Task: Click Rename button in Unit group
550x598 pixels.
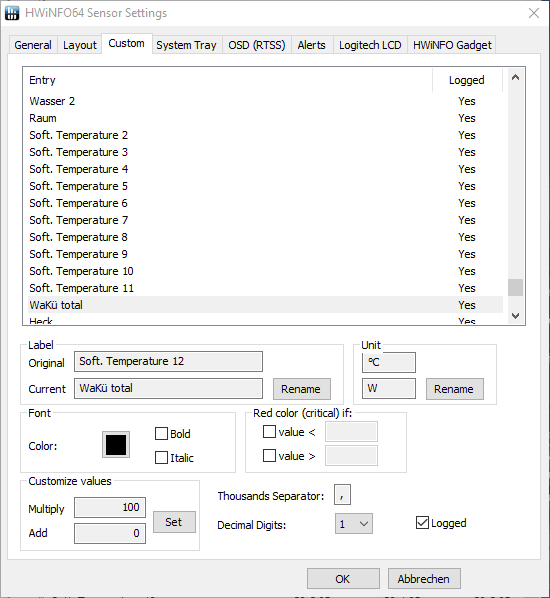Action: 455,389
